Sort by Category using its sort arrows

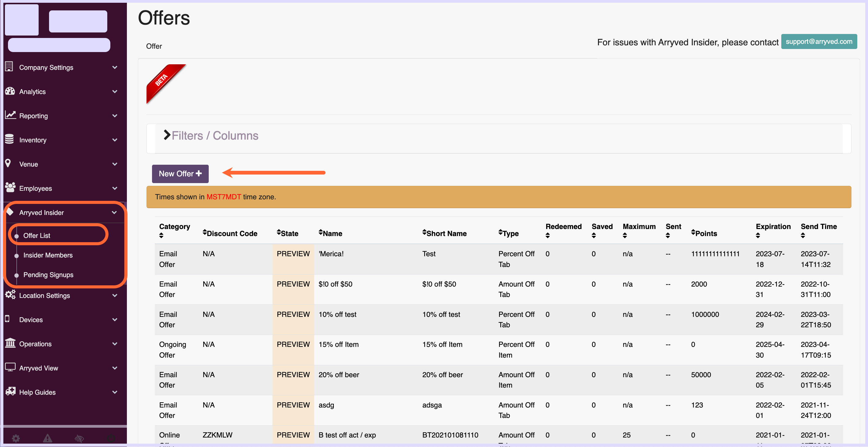tap(162, 236)
